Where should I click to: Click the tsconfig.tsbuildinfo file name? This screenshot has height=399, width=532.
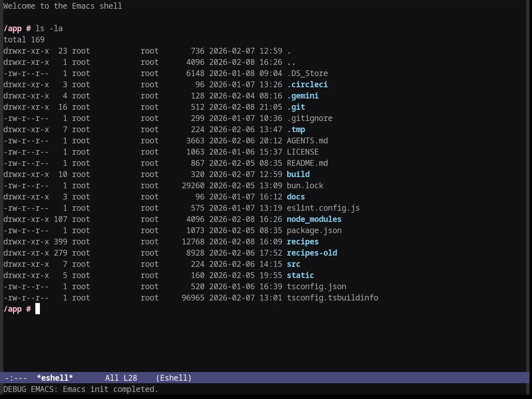point(332,298)
